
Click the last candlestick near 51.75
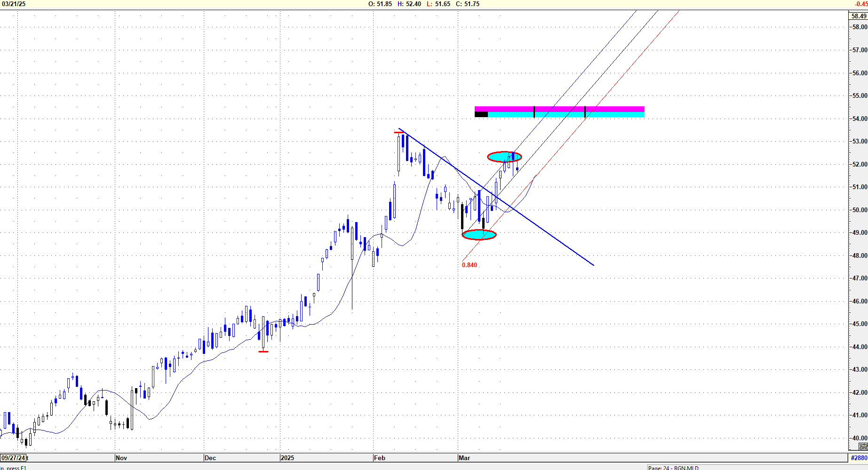[x=518, y=168]
